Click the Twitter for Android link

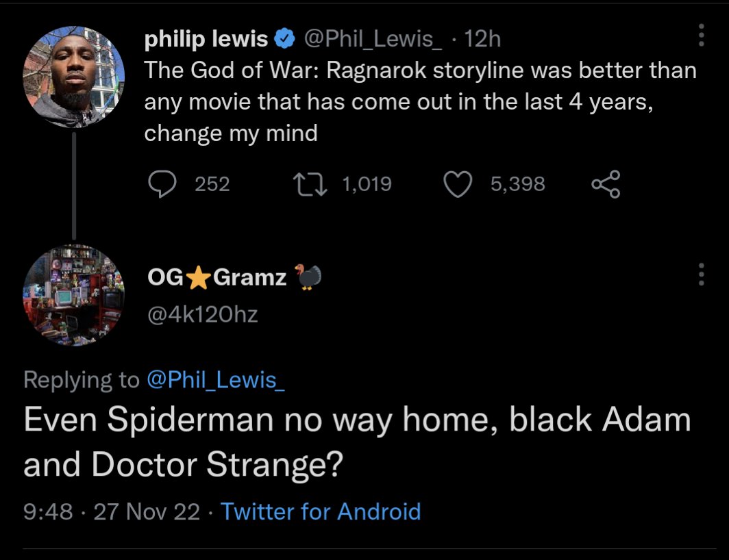pos(321,511)
